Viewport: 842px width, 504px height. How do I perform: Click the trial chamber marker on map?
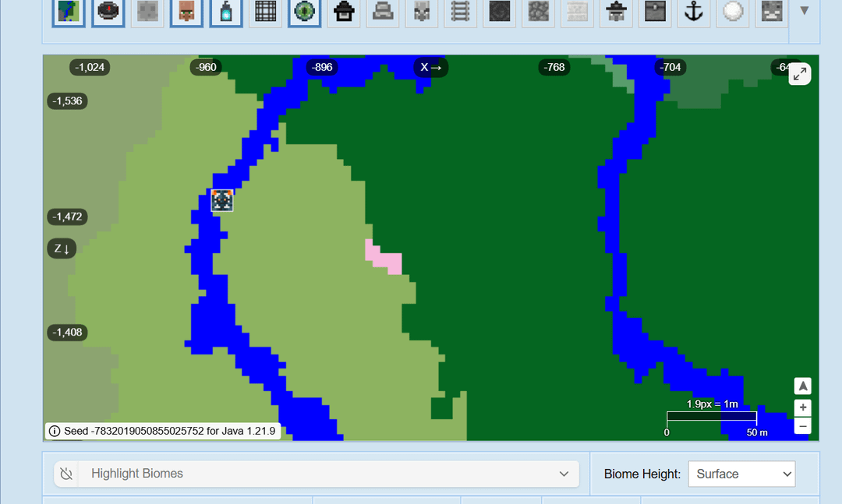221,201
